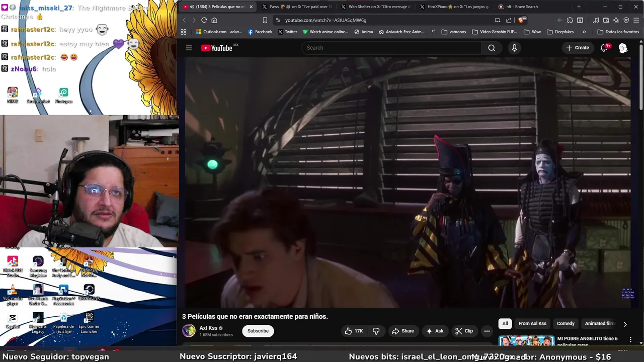Switch to Wan Shelter on X tab
Screen dimensions: 644x362
pyautogui.click(x=375, y=7)
